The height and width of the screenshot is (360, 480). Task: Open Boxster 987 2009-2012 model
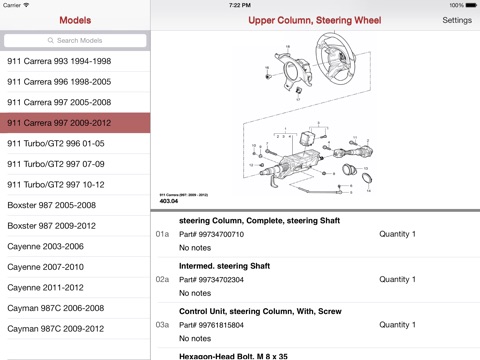tap(75, 226)
